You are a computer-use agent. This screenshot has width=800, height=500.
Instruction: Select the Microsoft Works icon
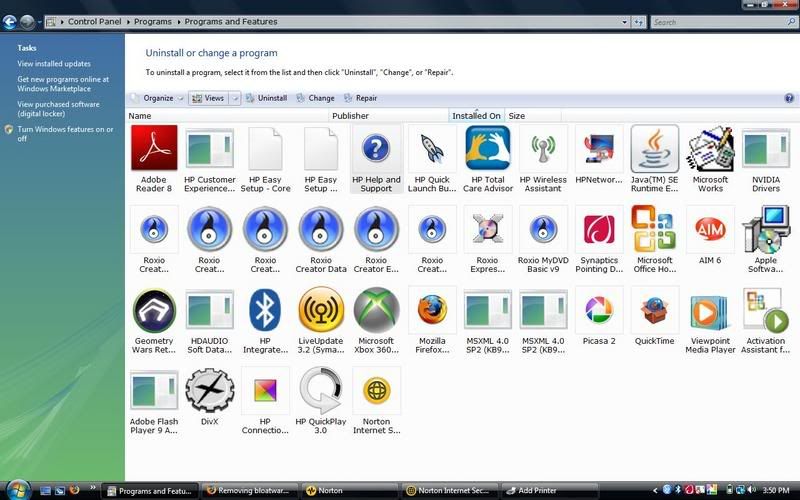710,148
